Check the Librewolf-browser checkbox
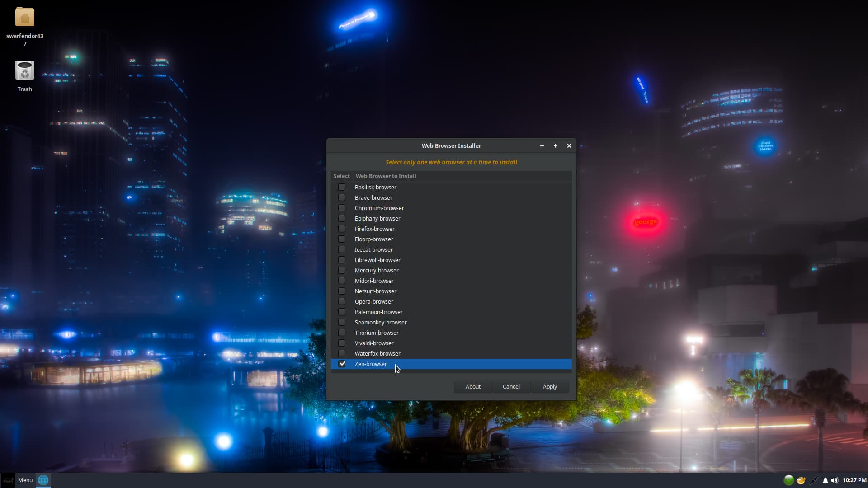Image resolution: width=868 pixels, height=488 pixels. click(342, 260)
